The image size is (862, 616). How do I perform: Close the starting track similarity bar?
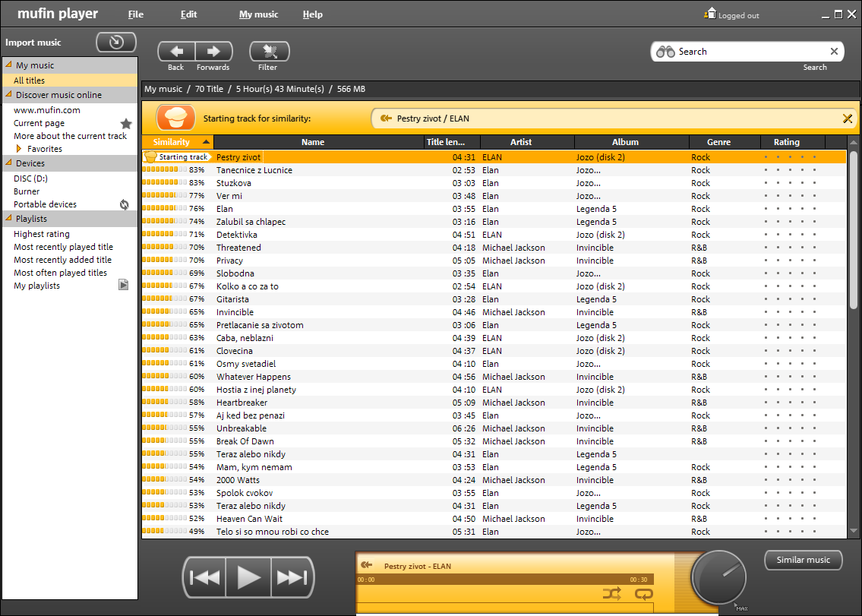point(847,118)
